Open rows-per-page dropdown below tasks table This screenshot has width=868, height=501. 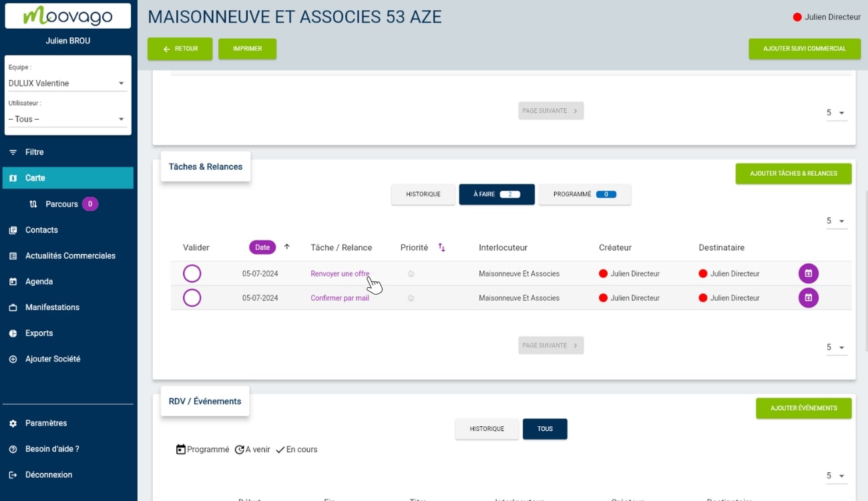[x=837, y=347]
